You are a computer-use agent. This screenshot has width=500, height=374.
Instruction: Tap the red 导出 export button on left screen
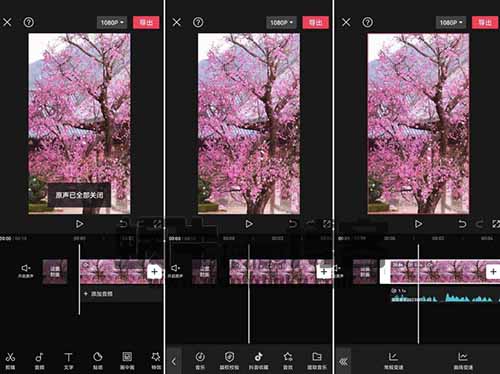click(x=146, y=23)
